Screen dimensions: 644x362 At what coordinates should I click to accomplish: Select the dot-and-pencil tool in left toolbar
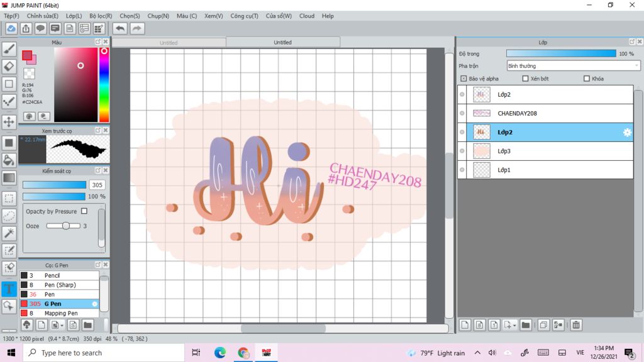(9, 101)
